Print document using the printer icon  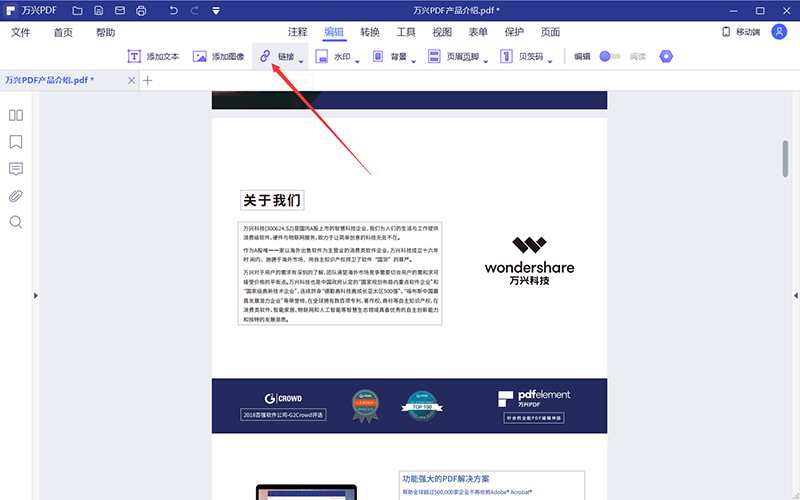point(141,10)
